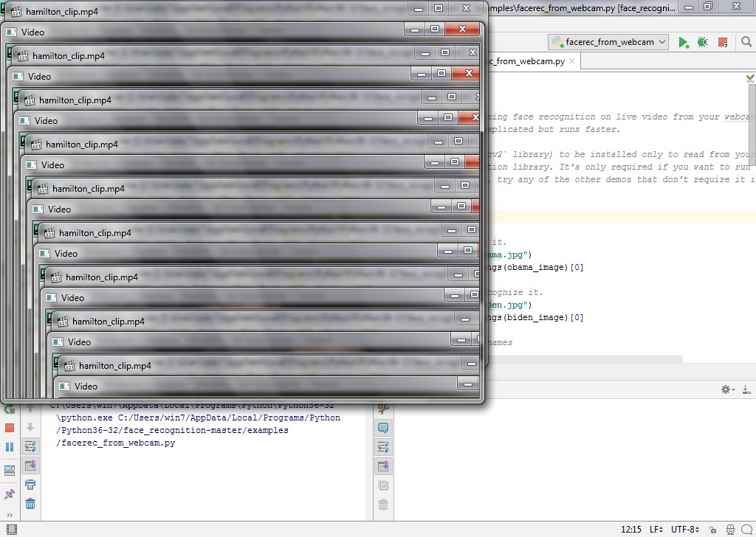Viewport: 756px width, 537px height.
Task: Stop the running script in Run panel
Action: point(10,428)
